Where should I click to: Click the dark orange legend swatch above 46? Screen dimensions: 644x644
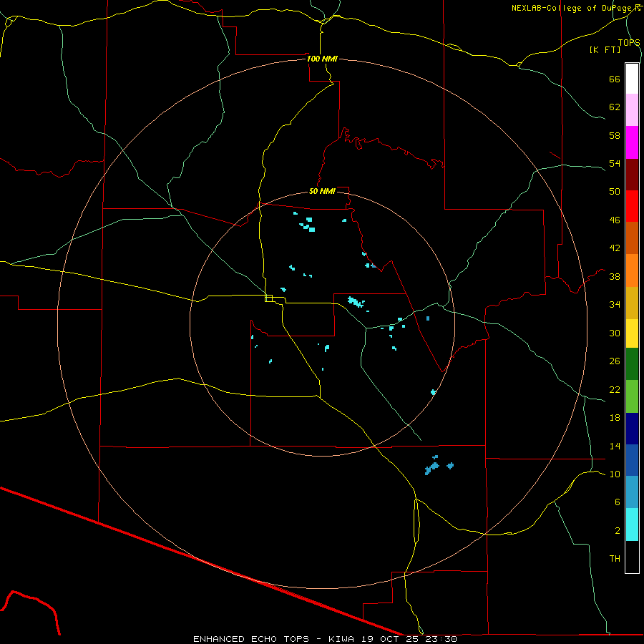632,238
